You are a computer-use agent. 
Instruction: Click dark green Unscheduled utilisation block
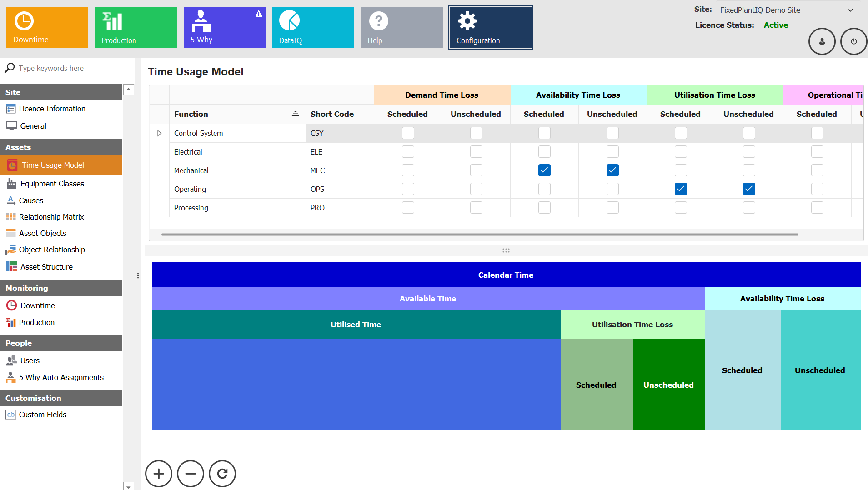point(669,385)
